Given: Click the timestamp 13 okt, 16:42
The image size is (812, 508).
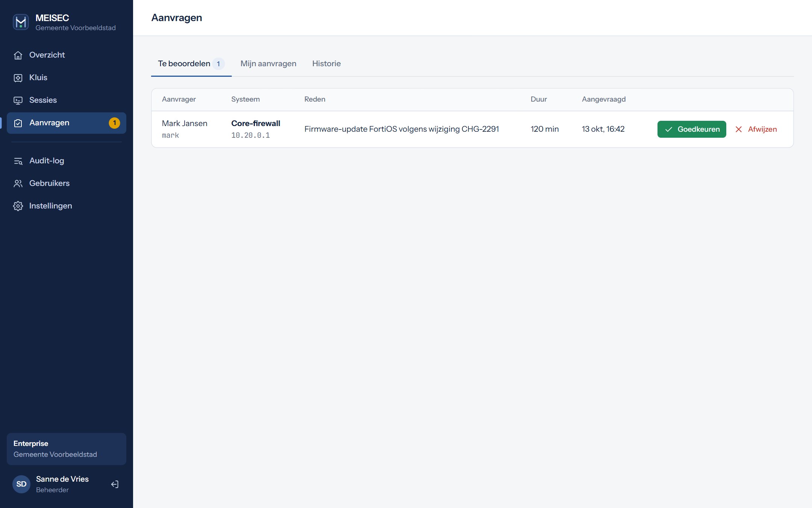Looking at the screenshot, I should (x=603, y=129).
